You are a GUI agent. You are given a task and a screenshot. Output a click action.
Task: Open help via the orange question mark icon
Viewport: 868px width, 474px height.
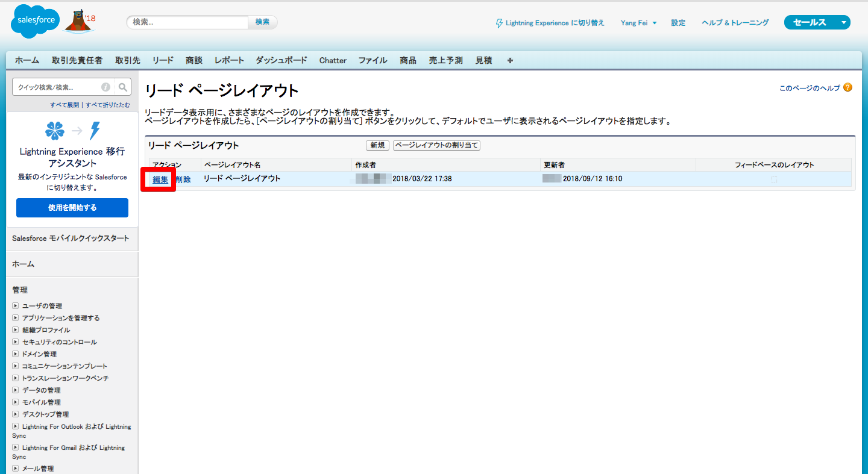[x=848, y=87]
